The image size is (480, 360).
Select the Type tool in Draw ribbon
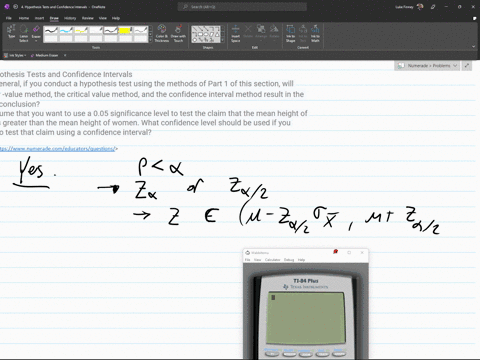click(11, 33)
